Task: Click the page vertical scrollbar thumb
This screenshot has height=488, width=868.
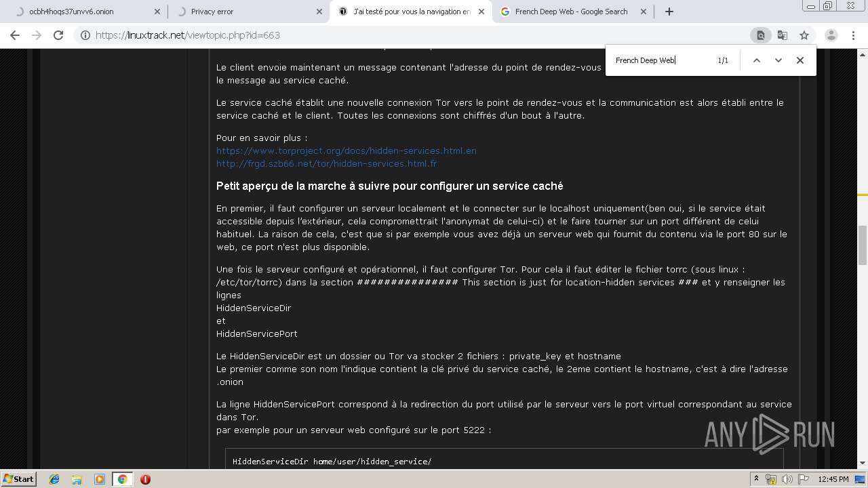Action: click(x=863, y=245)
